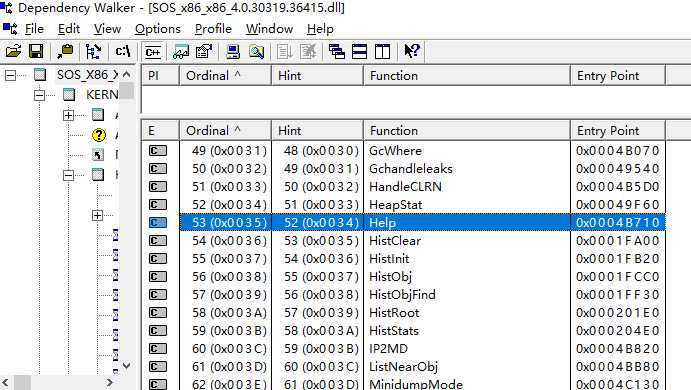
Task: Click the Tile Vertically icon
Action: (383, 52)
